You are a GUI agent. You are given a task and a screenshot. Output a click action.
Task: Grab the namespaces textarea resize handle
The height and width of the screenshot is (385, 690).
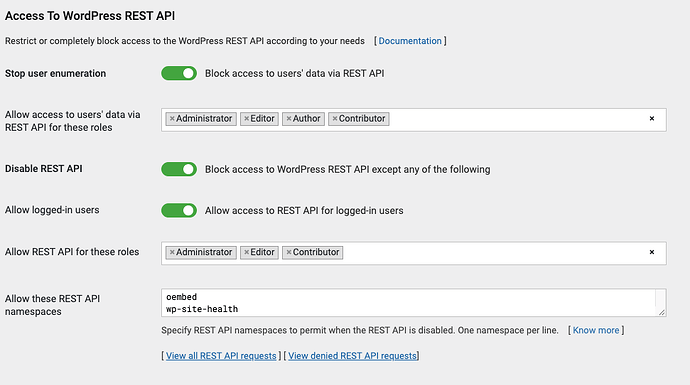661,312
